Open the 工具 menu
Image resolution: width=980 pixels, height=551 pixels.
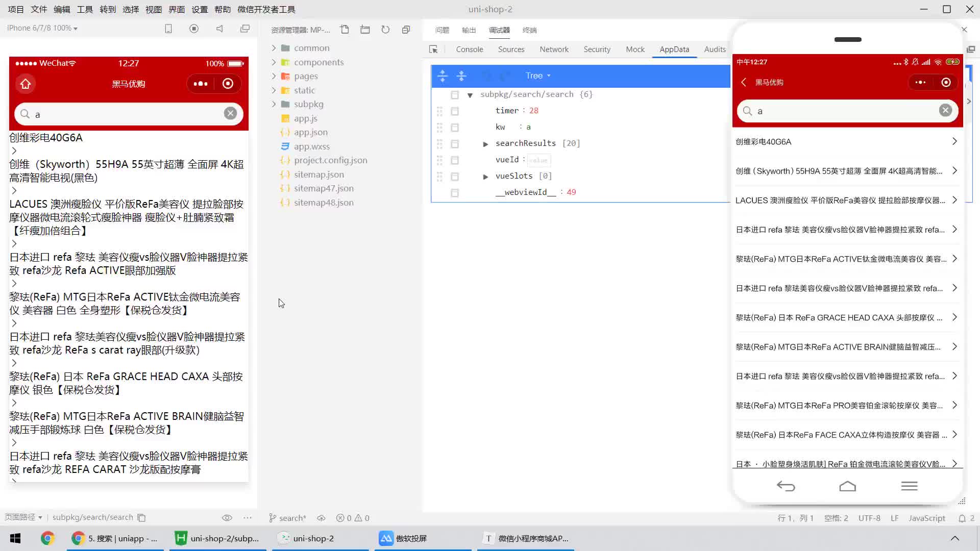coord(85,9)
